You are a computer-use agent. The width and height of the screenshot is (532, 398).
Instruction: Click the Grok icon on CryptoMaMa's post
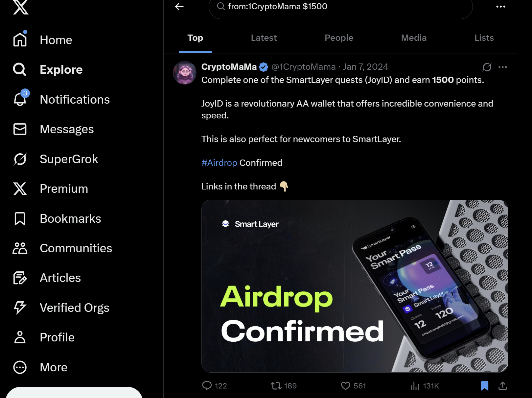(487, 67)
